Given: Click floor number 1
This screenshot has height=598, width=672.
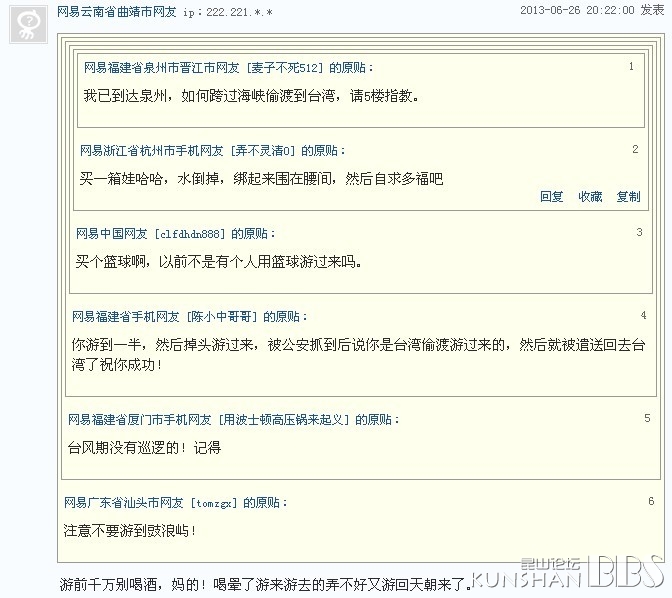Looking at the screenshot, I should coord(631,66).
